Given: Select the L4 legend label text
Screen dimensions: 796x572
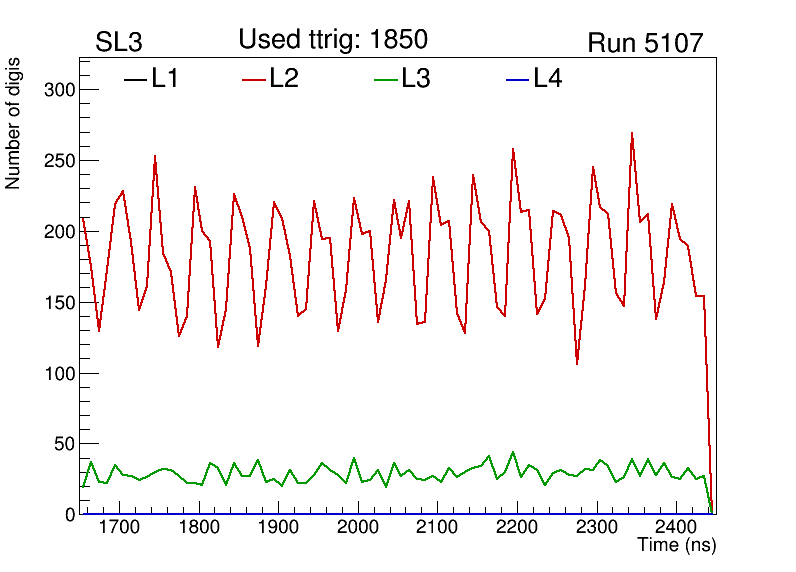Looking at the screenshot, I should point(548,79).
